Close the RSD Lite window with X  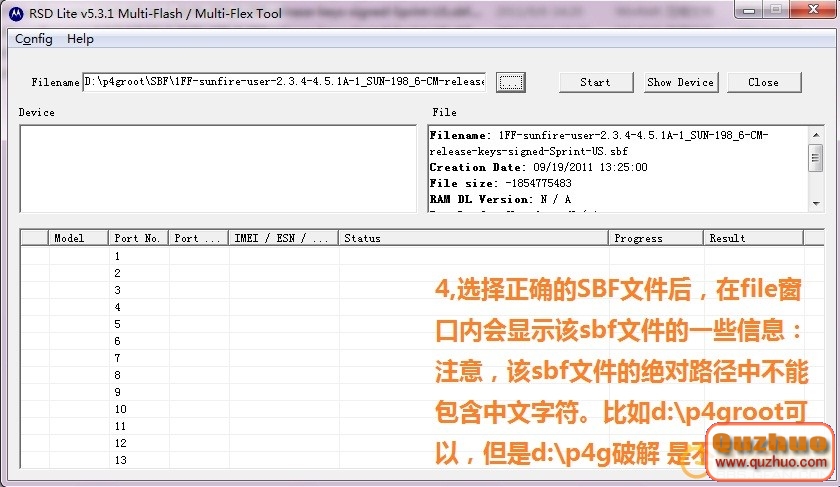(813, 9)
